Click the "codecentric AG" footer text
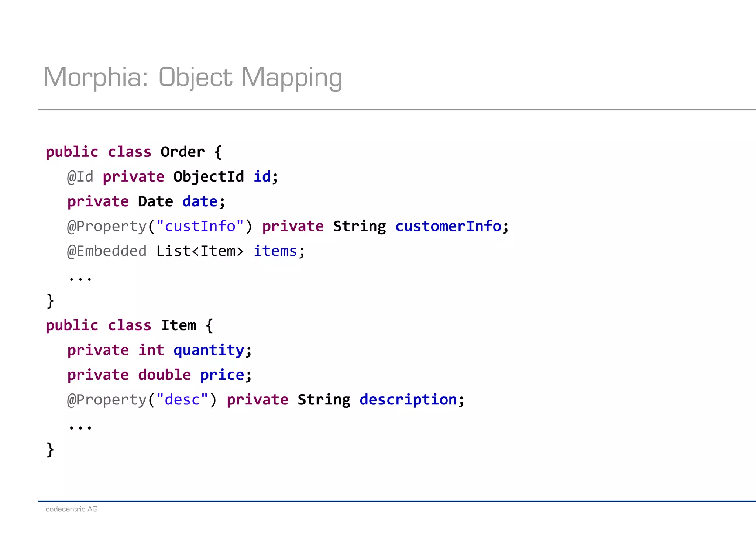This screenshot has width=756, height=534. (x=72, y=509)
